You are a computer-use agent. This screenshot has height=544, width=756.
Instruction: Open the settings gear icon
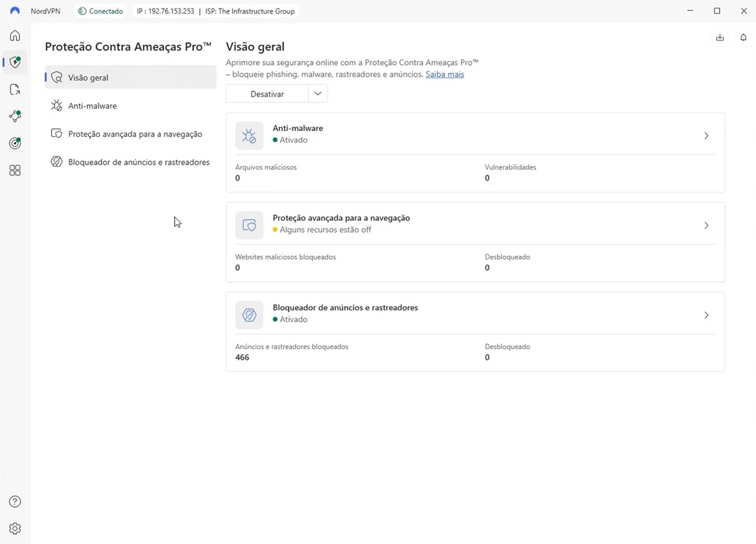[15, 528]
